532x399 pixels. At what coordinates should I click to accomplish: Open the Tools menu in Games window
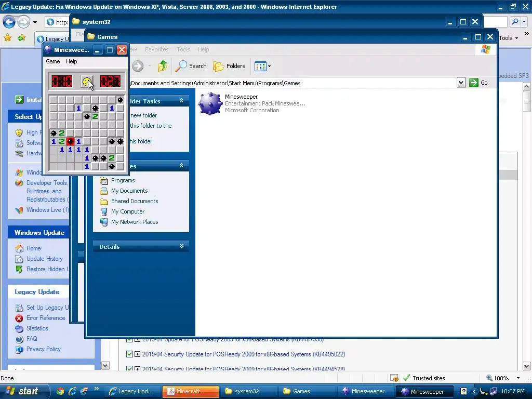pos(183,49)
